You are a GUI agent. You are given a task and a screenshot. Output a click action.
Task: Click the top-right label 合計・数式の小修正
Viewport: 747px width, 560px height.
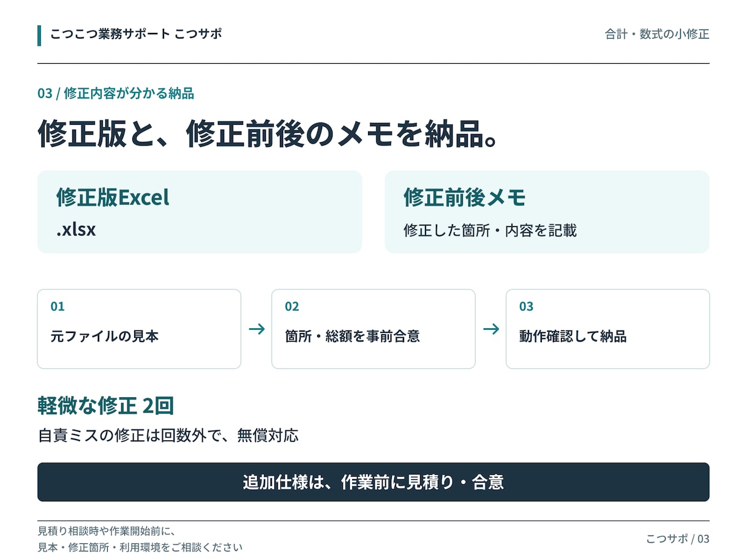tap(657, 34)
